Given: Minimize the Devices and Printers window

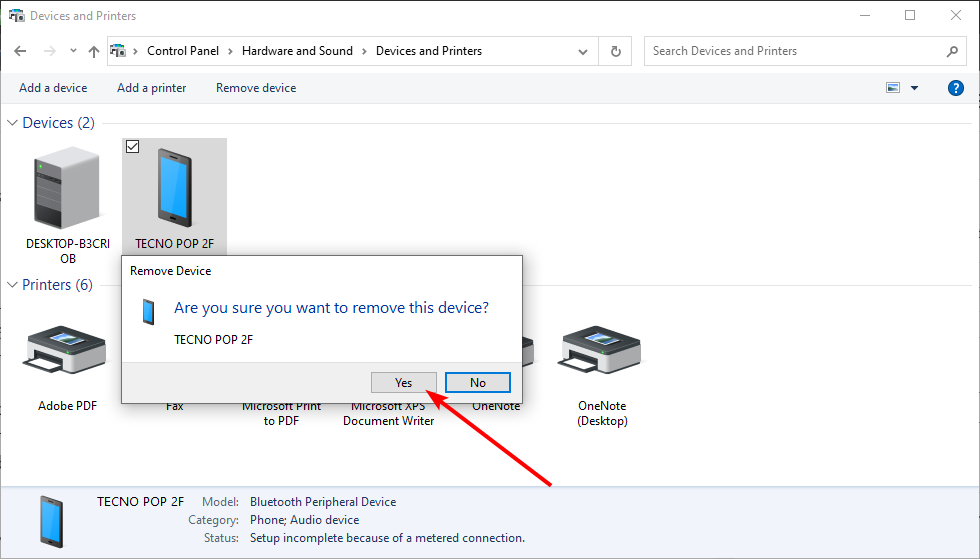Looking at the screenshot, I should coord(865,16).
